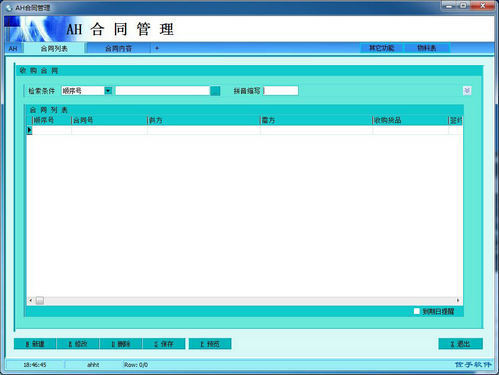This screenshot has width=499, height=375.
Task: Click the small search button beside keyword field
Action: (215, 91)
